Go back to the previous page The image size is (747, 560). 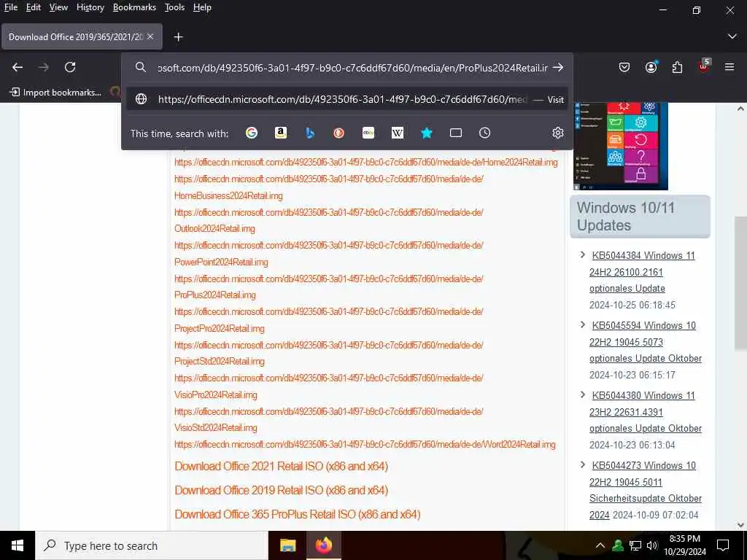click(18, 67)
